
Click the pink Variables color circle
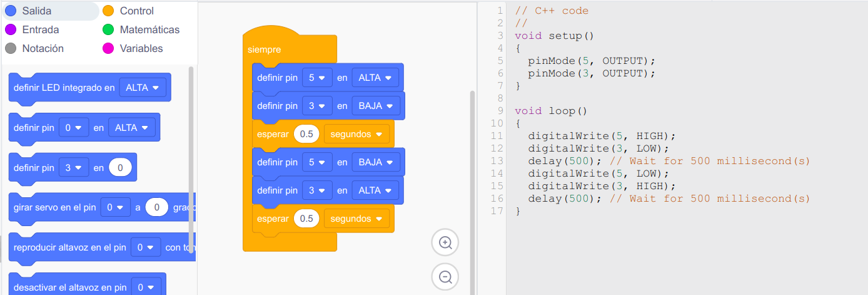point(108,49)
